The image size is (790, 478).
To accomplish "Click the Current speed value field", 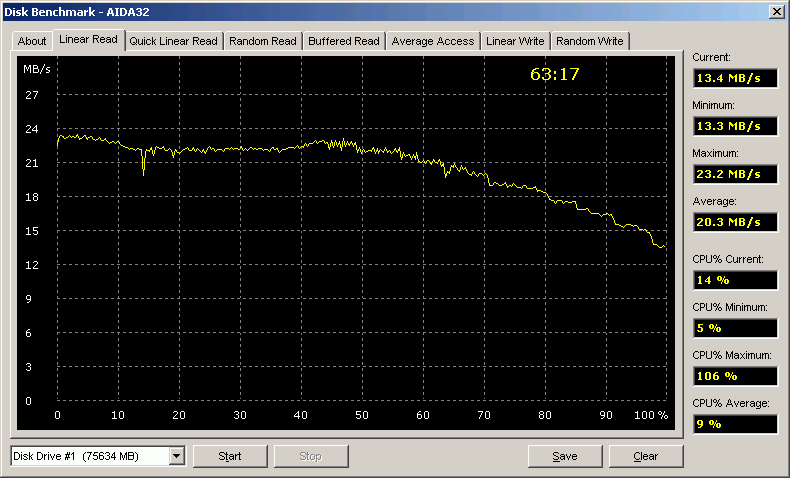I will pos(734,79).
